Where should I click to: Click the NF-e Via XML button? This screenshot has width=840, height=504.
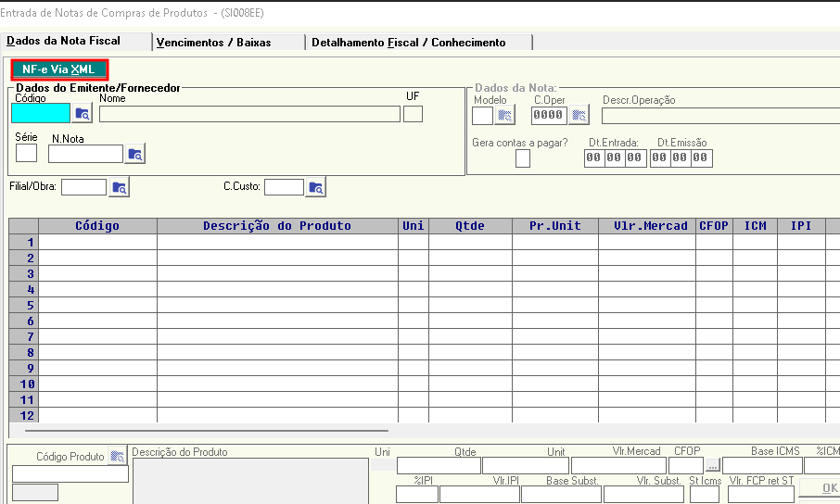pyautogui.click(x=59, y=69)
